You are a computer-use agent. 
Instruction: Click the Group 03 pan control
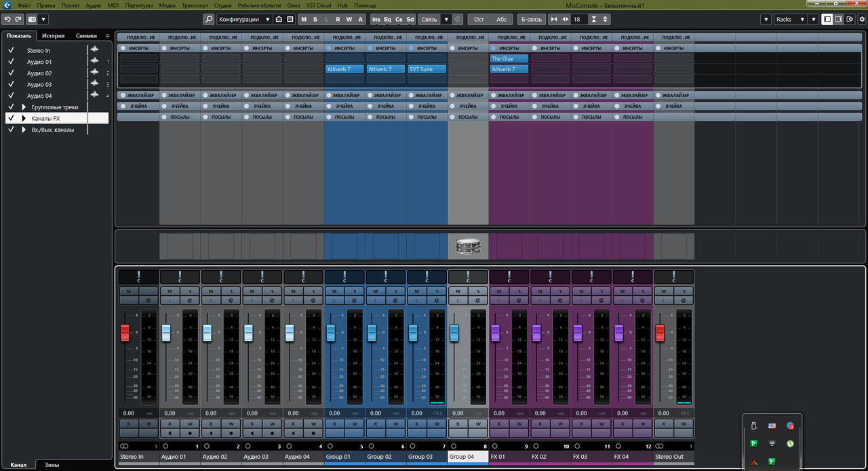427,277
